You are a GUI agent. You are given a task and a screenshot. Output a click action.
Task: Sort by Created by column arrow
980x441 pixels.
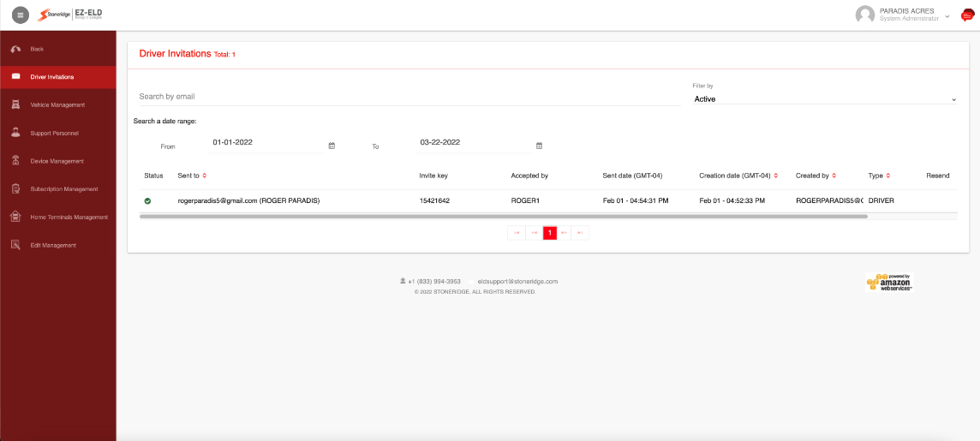pyautogui.click(x=834, y=176)
